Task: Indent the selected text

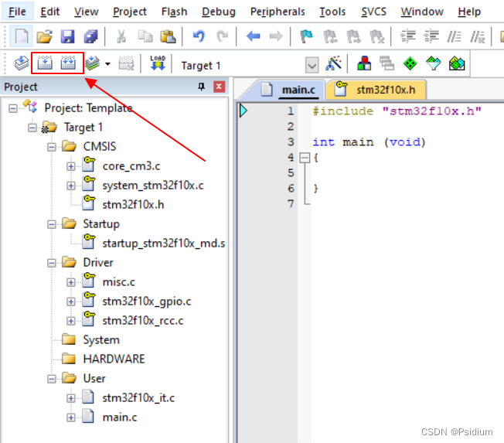Action: click(407, 36)
